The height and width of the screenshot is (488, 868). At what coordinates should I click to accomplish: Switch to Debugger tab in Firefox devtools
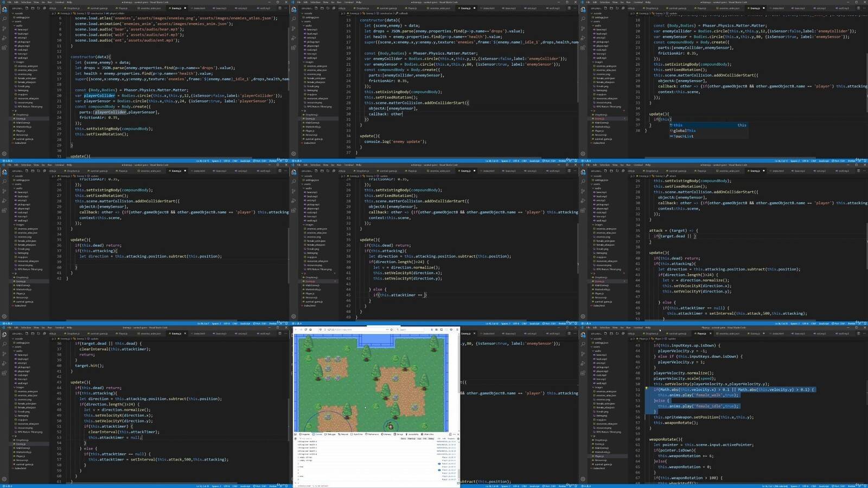[x=330, y=434]
